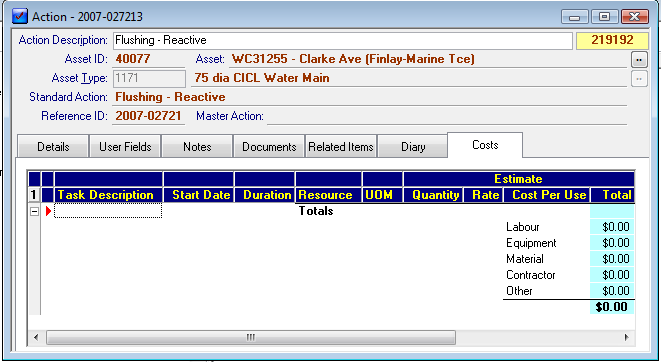Switch to the Diary tab

[413, 147]
